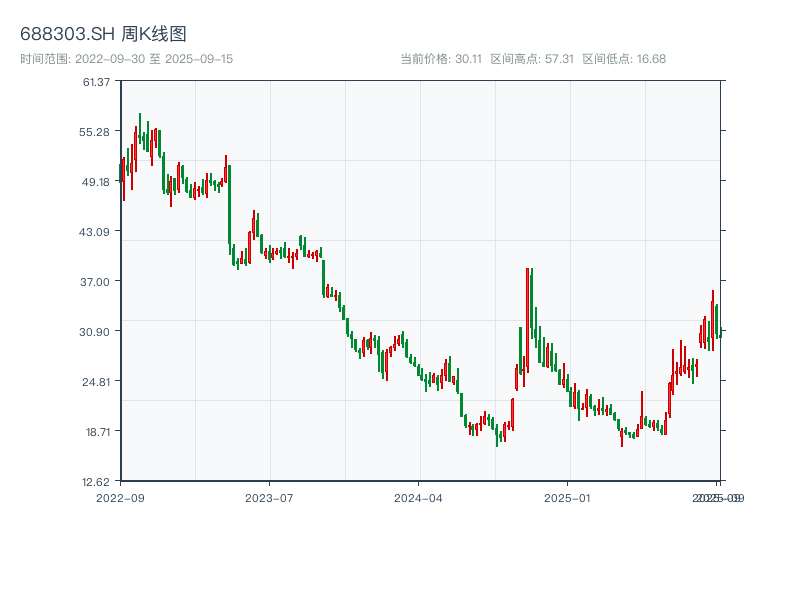Select the 30.90 y-axis tick label
Screen dimensions: 800x600
(97, 331)
